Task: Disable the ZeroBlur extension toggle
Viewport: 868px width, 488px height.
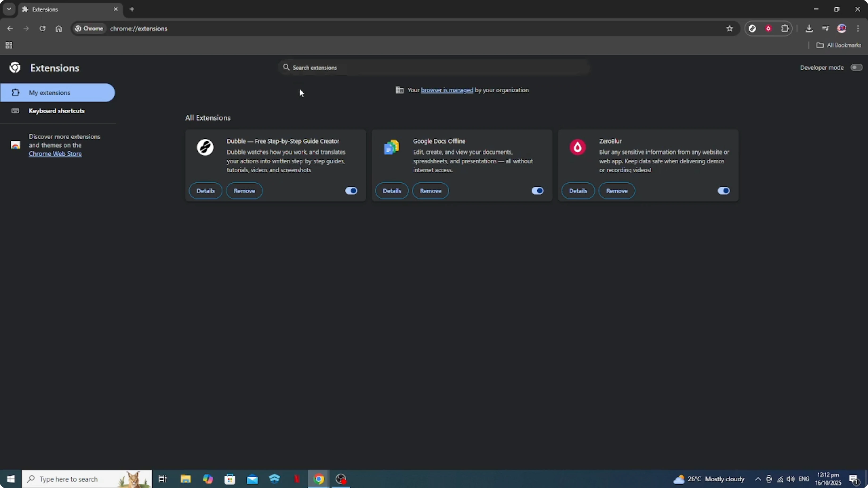Action: 723,191
